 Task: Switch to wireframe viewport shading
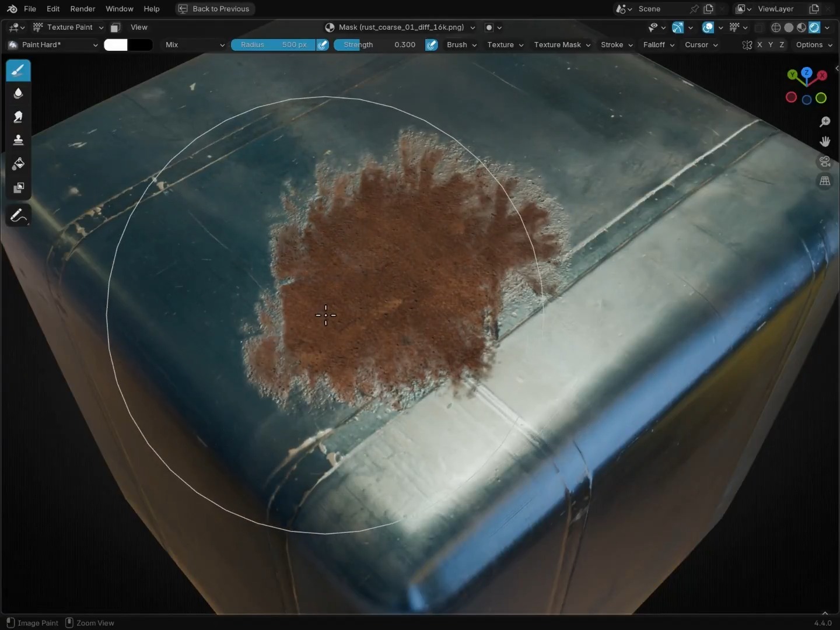click(x=776, y=27)
